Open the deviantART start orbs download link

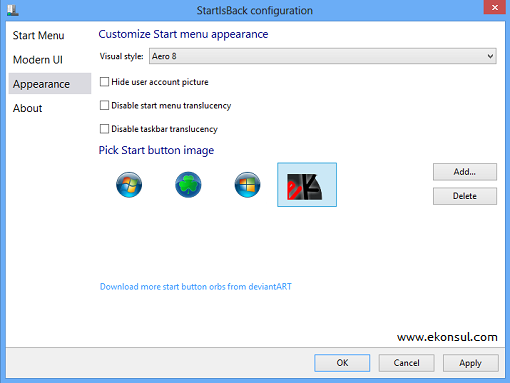[x=196, y=287]
